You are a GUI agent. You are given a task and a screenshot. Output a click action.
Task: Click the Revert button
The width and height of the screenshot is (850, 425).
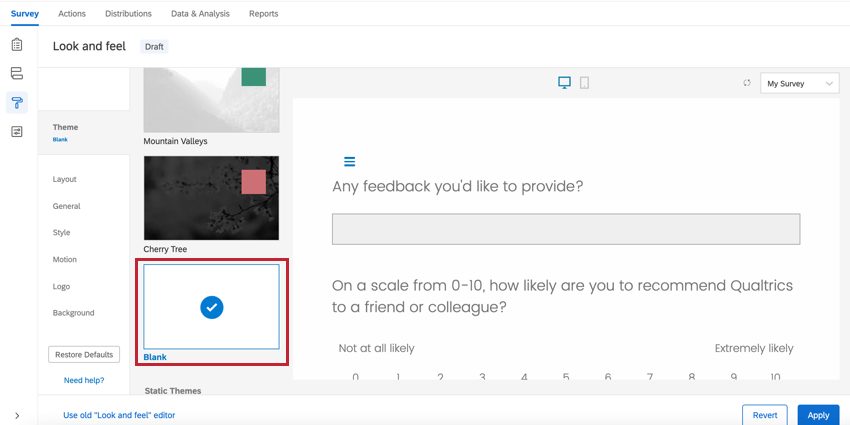click(764, 415)
